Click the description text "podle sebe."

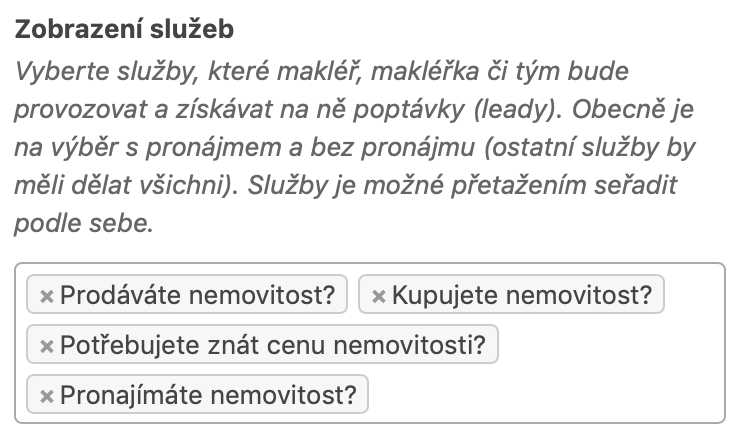84,224
